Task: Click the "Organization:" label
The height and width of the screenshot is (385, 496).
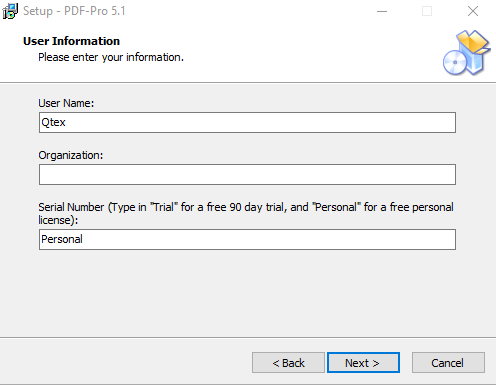Action: point(71,155)
